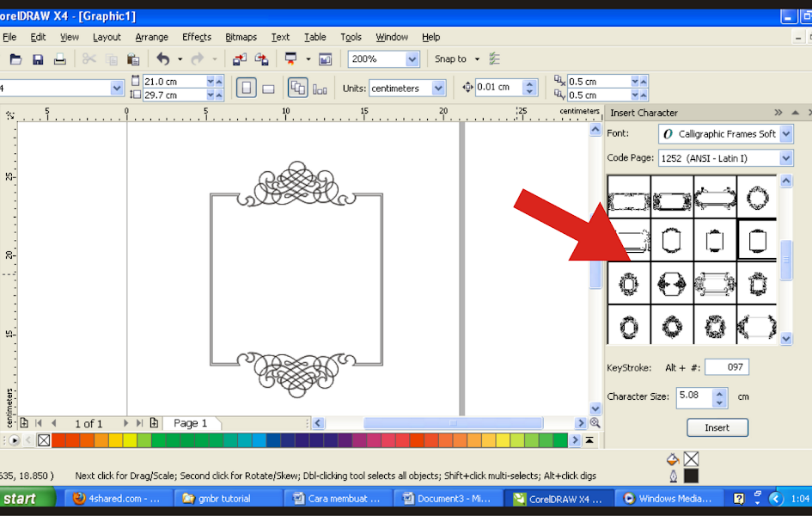The image size is (812, 516).
Task: Click the Cut scissors icon
Action: [x=89, y=59]
